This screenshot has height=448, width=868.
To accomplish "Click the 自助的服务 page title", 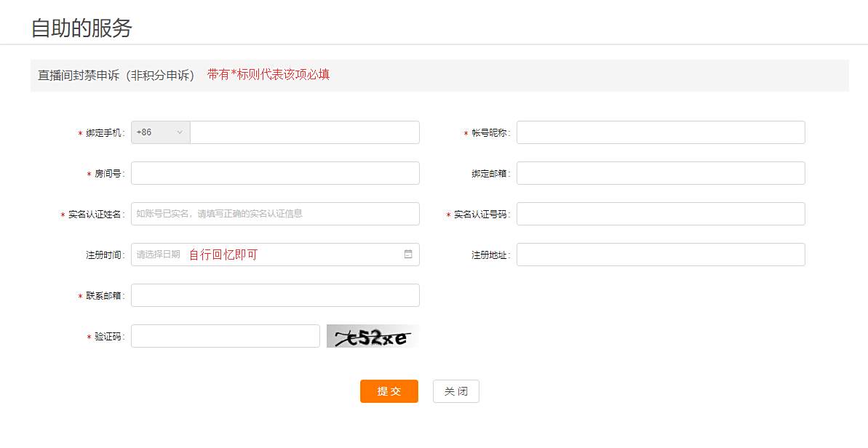I will 81,28.
